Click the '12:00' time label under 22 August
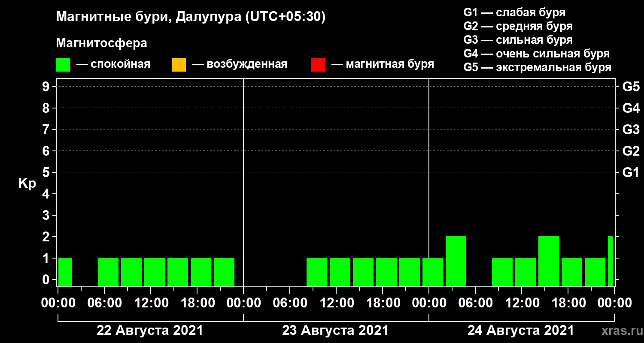 [x=151, y=303]
